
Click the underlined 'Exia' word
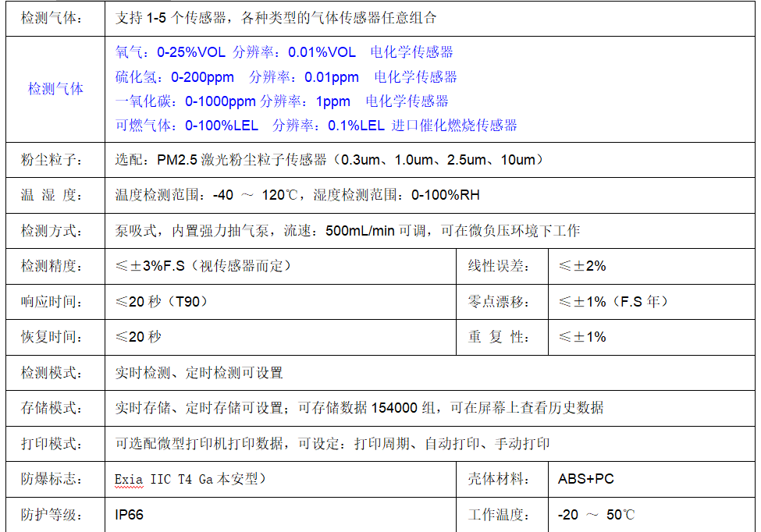point(129,480)
